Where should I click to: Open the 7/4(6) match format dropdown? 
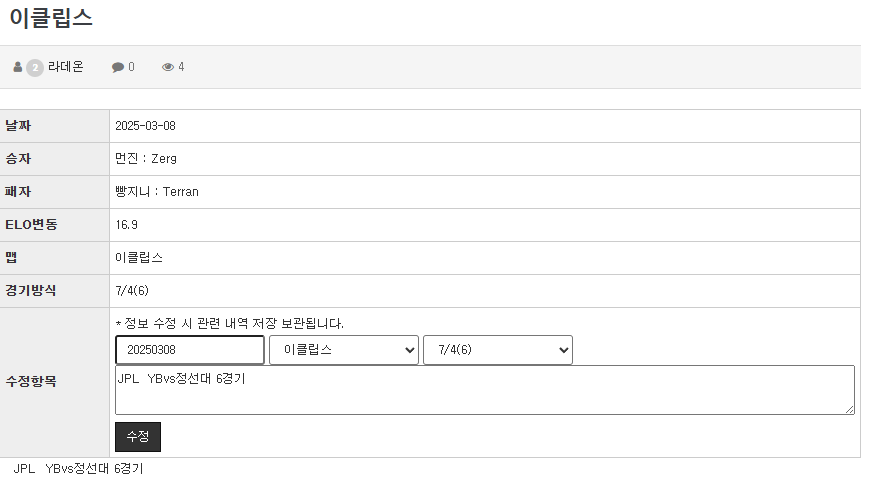coord(498,350)
